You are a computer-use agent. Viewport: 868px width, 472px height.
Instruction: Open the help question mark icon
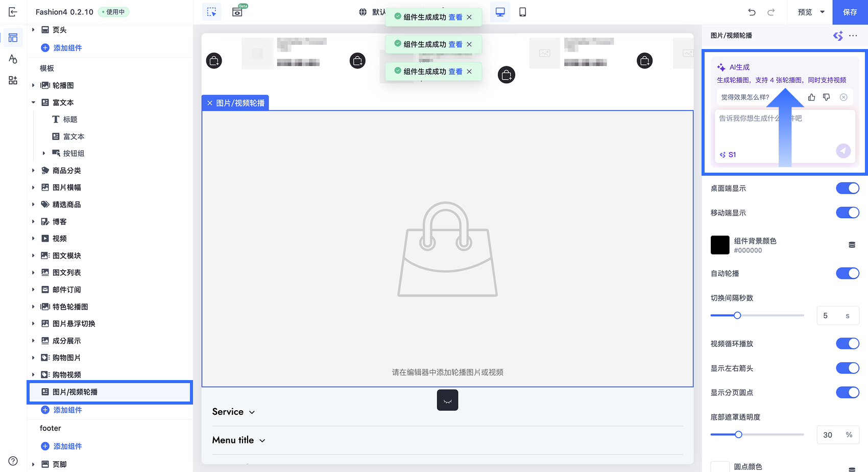pos(13,461)
